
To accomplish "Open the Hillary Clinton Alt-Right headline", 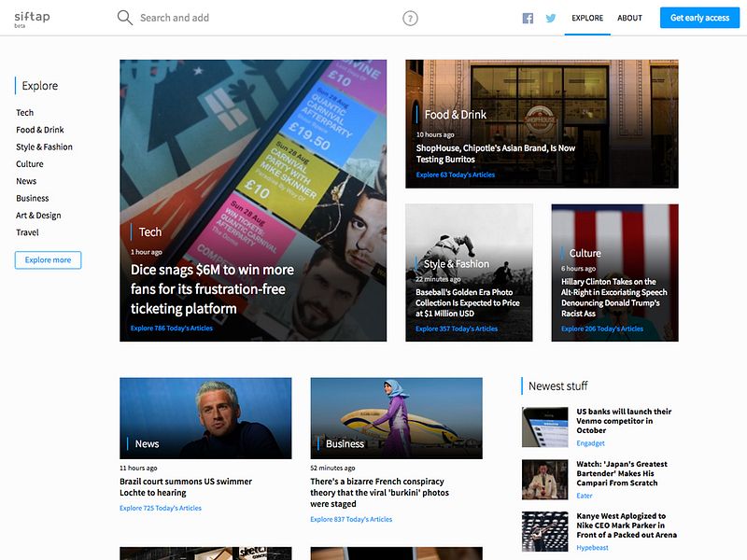I will (x=614, y=298).
